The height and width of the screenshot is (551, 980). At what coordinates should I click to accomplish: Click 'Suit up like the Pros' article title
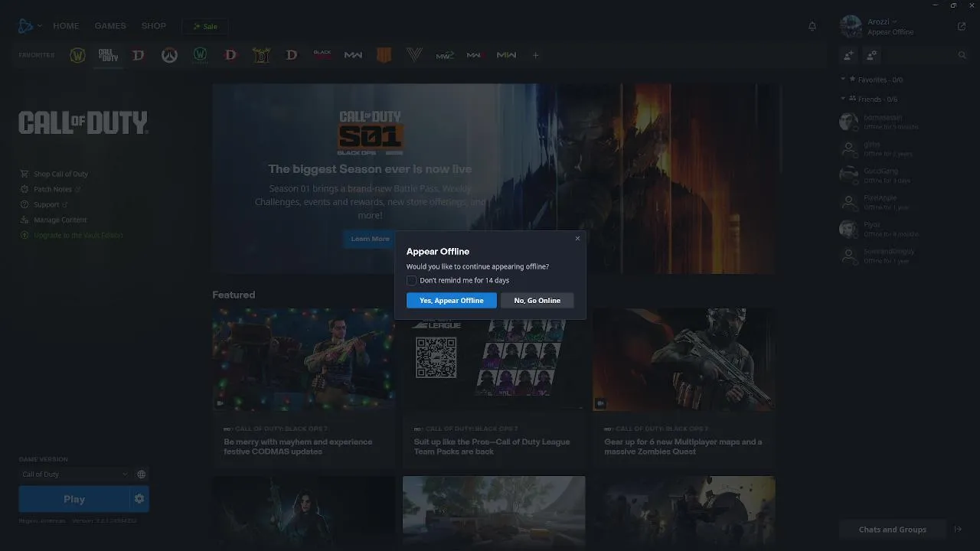click(x=491, y=446)
